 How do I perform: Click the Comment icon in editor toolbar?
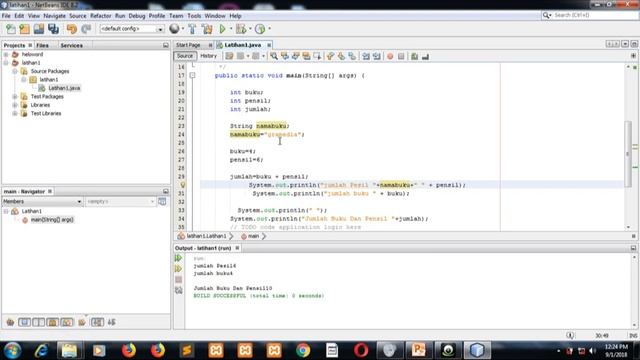coord(414,56)
